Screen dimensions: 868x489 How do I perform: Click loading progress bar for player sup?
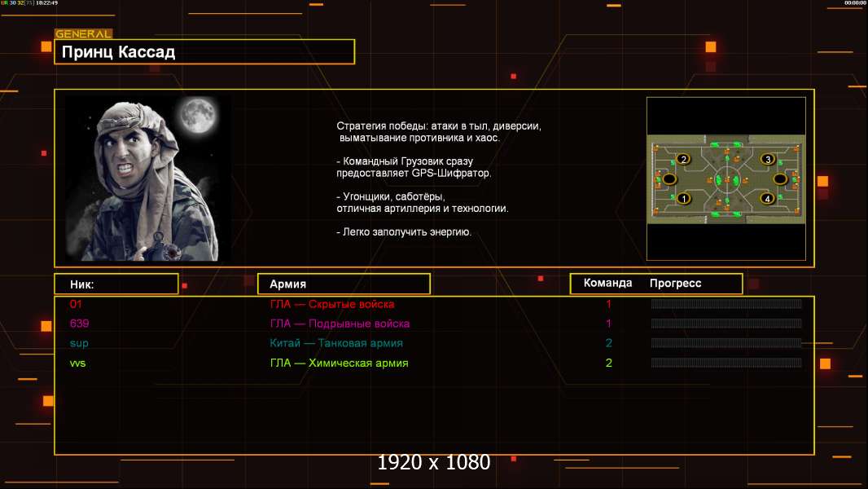(x=726, y=343)
